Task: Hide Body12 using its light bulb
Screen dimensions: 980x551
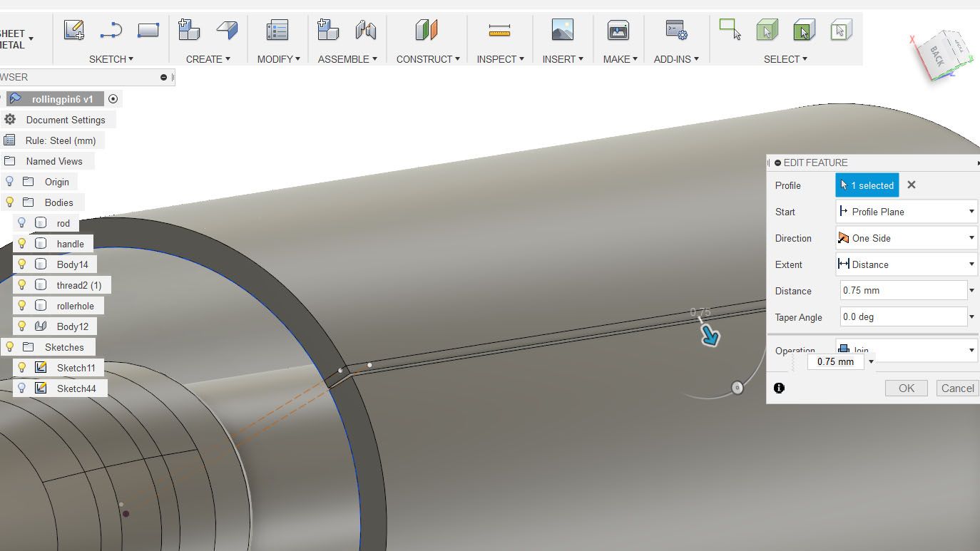Action: click(x=22, y=326)
